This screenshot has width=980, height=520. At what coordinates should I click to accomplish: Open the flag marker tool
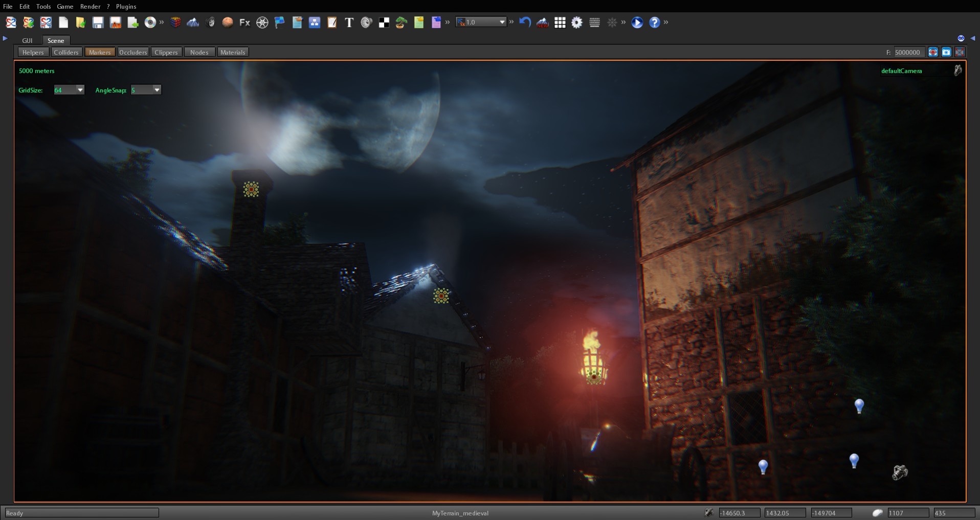[x=279, y=22]
